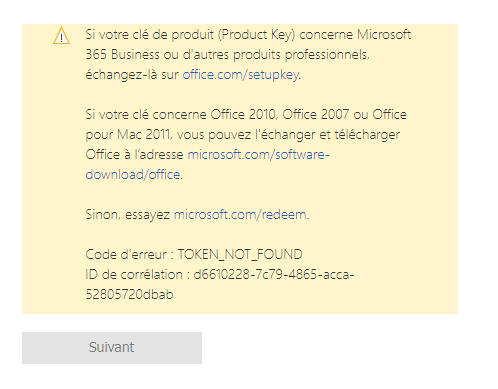Open the office.com/setupkey link
The height and width of the screenshot is (389, 498).
(240, 75)
